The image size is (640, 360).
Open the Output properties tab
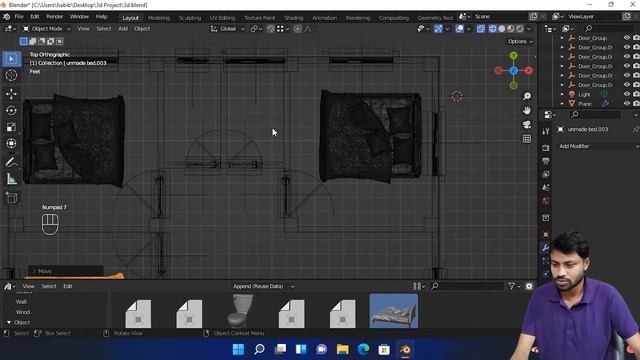[x=546, y=161]
